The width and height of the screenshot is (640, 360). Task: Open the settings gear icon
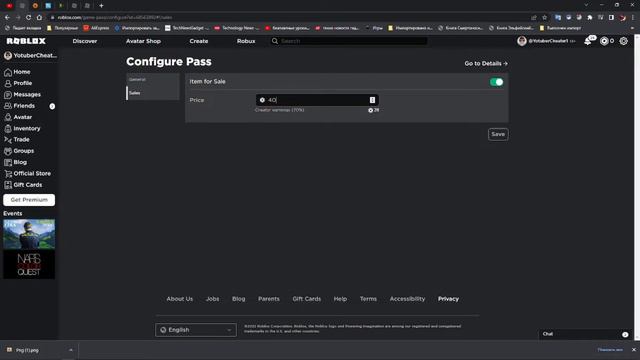[x=624, y=41]
